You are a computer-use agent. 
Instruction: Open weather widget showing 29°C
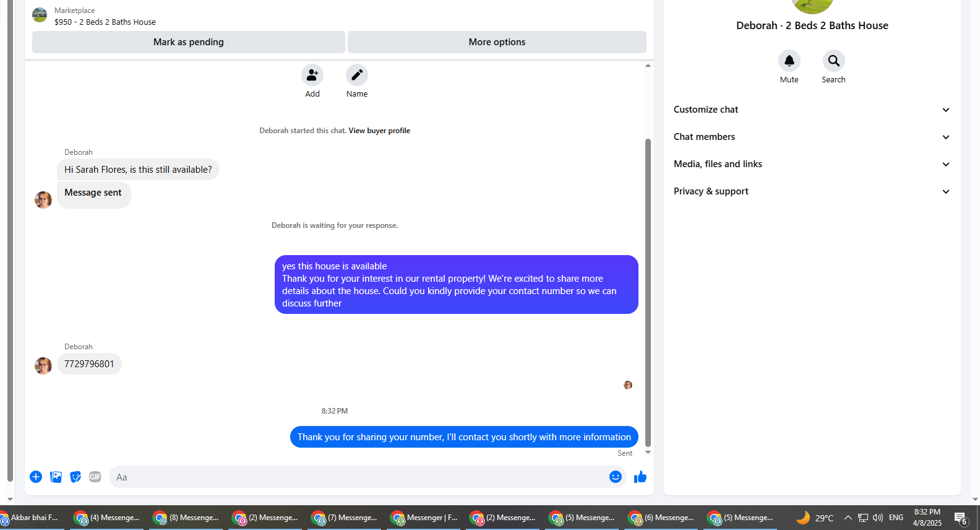click(x=815, y=518)
